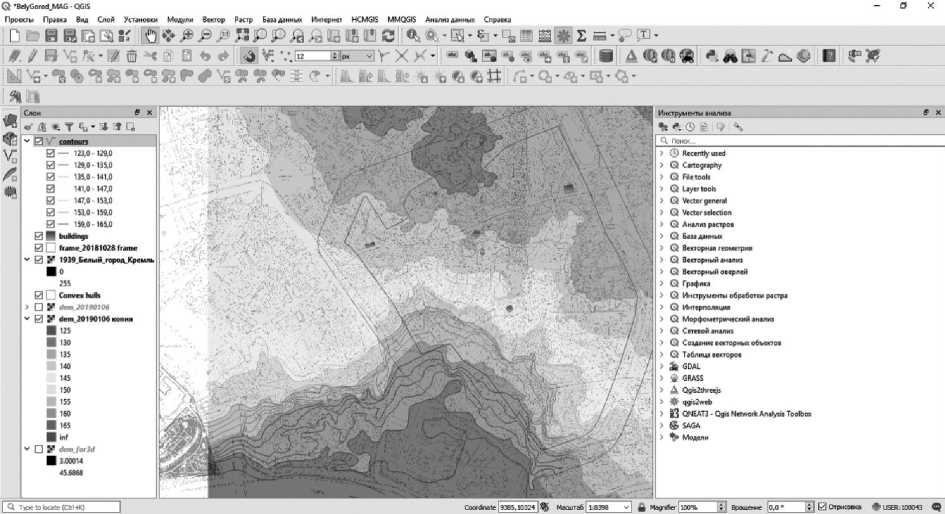The height and width of the screenshot is (514, 945).
Task: Open the Проекты menu
Action: click(19, 19)
